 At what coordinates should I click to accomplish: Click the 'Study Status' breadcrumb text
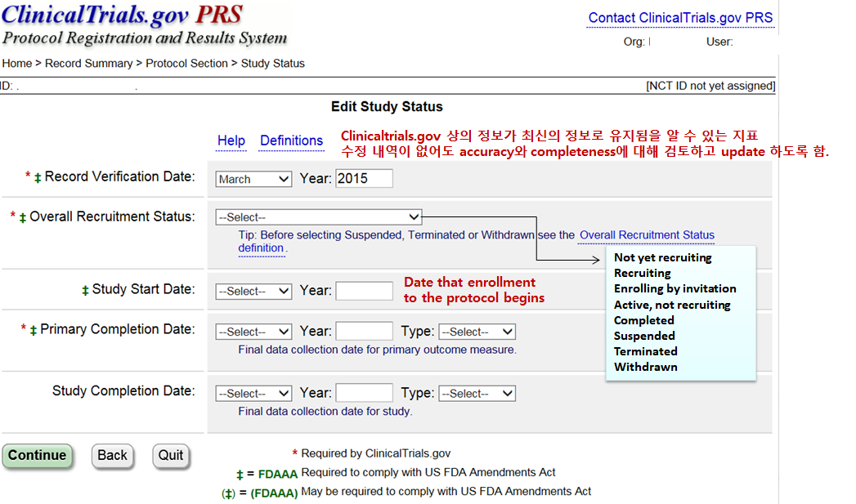tap(272, 63)
